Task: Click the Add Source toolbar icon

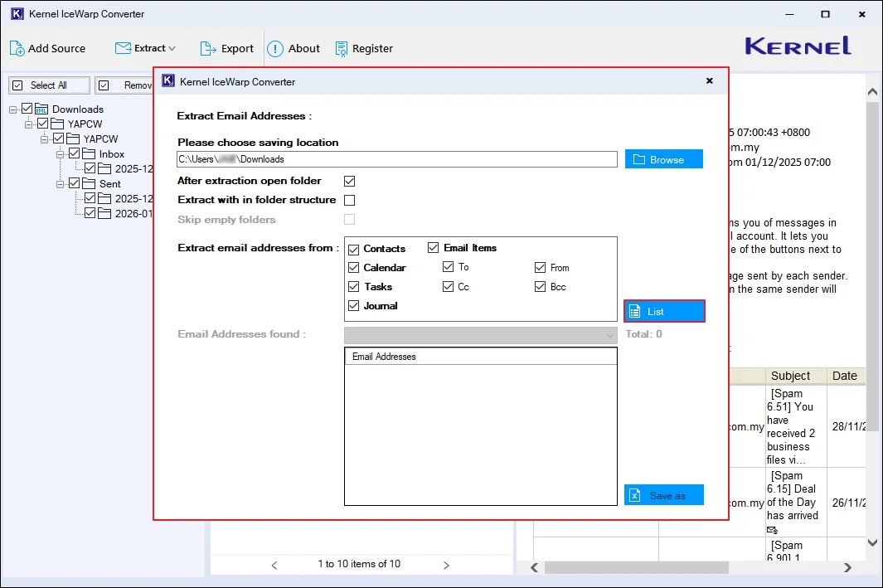Action: coord(17,48)
